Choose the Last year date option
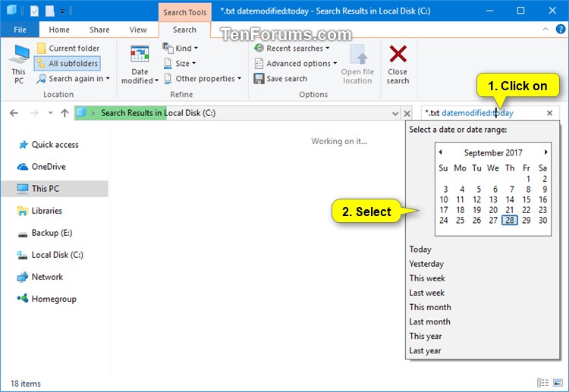The image size is (569, 392). coord(425,350)
